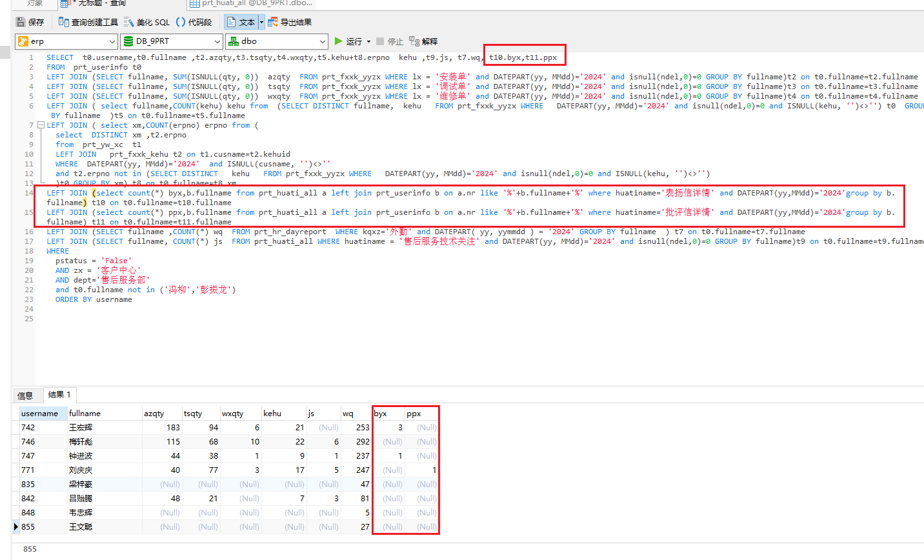This screenshot has width=924, height=560.
Task: Collapse the code fold at line 7
Action: point(40,125)
